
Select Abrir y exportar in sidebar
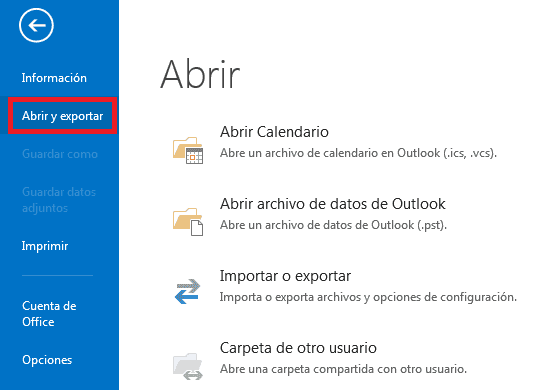[x=63, y=116]
